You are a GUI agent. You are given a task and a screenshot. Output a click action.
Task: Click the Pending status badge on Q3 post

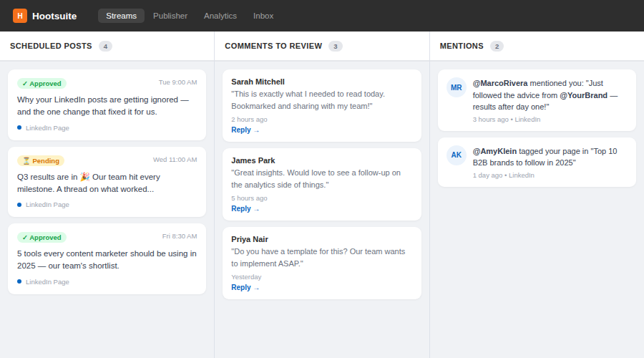click(41, 160)
